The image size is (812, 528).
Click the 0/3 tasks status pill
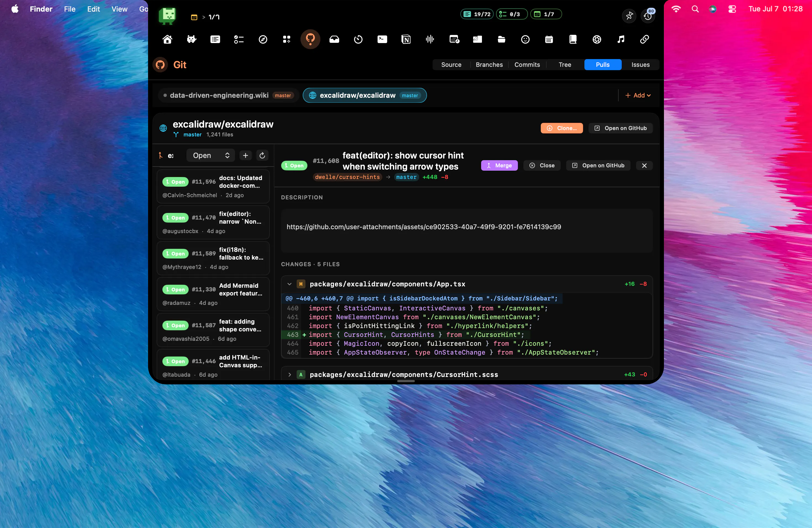tap(512, 14)
